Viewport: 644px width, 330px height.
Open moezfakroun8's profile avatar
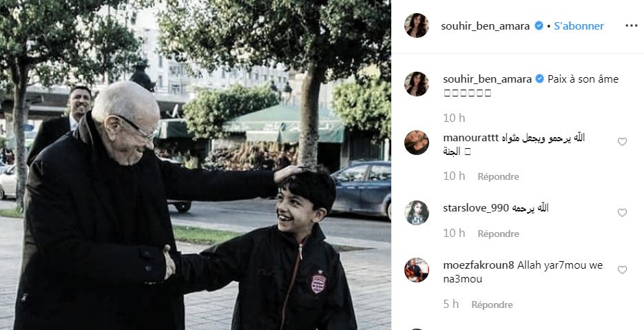[417, 270]
